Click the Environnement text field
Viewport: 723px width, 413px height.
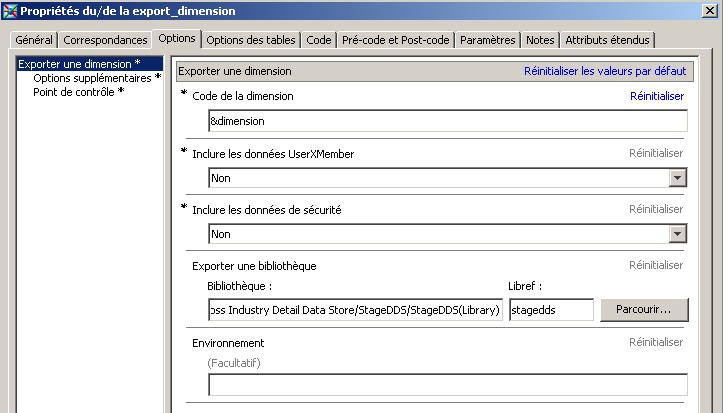coord(447,386)
